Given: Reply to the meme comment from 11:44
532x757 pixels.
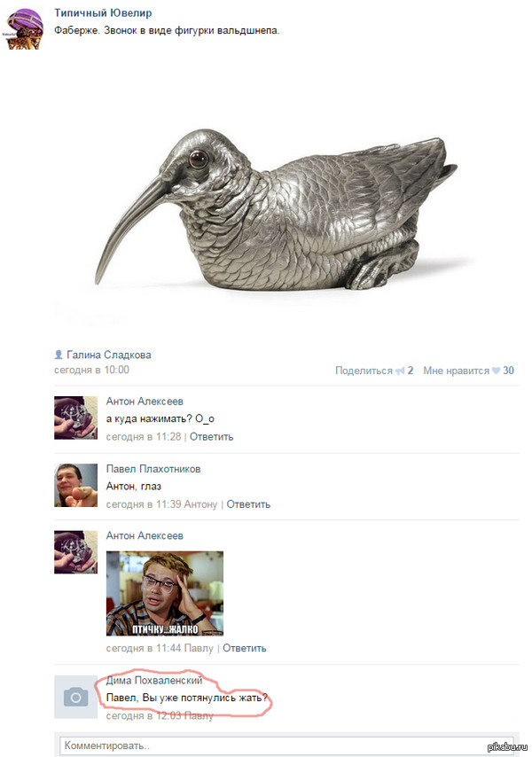Looking at the screenshot, I should tap(244, 648).
